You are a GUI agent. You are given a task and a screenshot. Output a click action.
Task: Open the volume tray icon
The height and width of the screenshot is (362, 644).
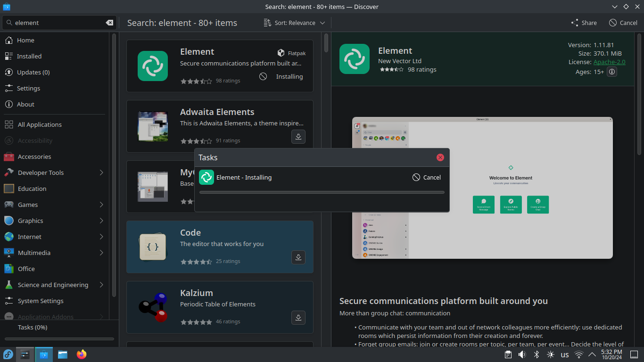point(522,354)
